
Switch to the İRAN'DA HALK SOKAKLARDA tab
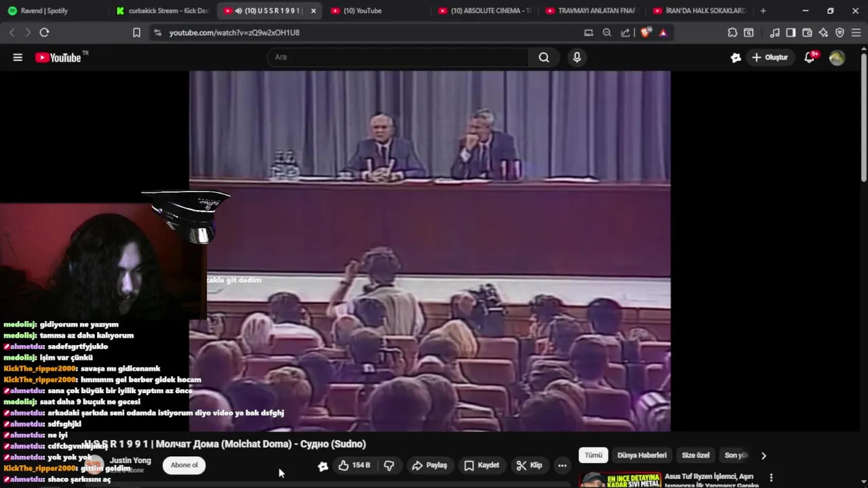tap(699, 11)
